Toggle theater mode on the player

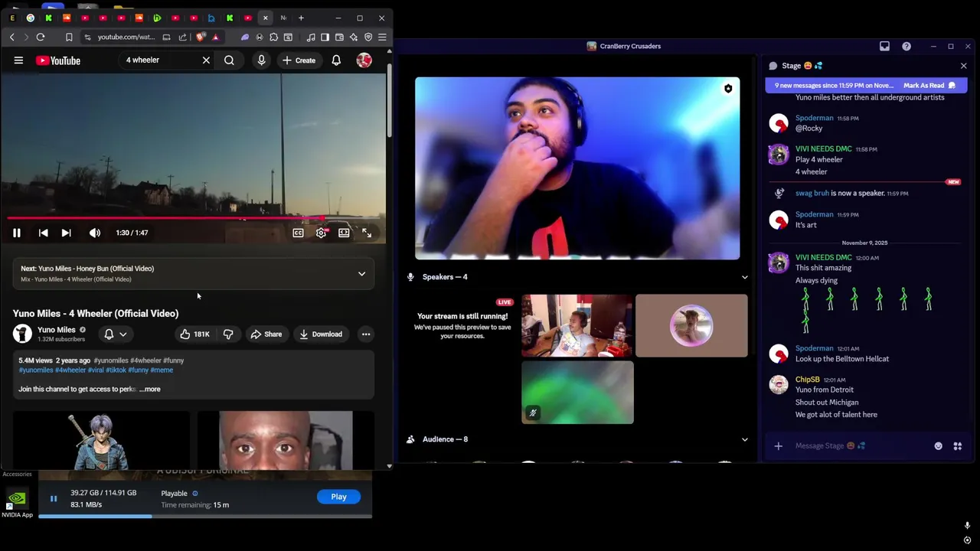[344, 233]
